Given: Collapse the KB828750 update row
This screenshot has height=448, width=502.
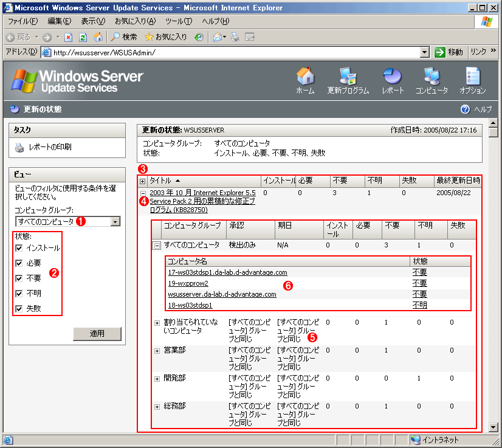Looking at the screenshot, I should pyautogui.click(x=143, y=193).
